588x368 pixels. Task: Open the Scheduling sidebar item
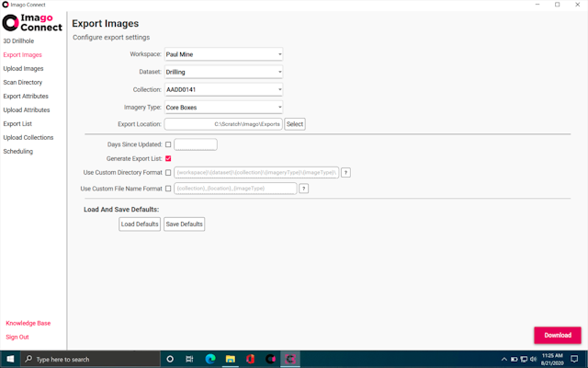pyautogui.click(x=18, y=151)
